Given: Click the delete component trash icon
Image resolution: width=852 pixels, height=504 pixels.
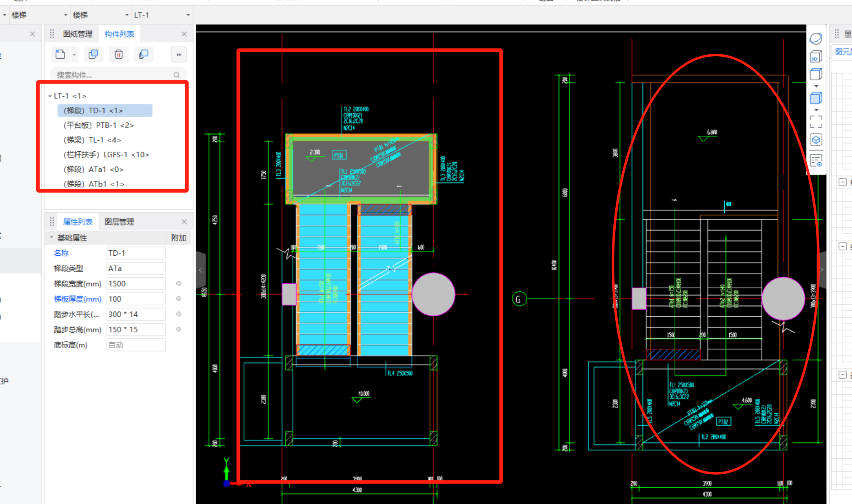Looking at the screenshot, I should [x=119, y=54].
